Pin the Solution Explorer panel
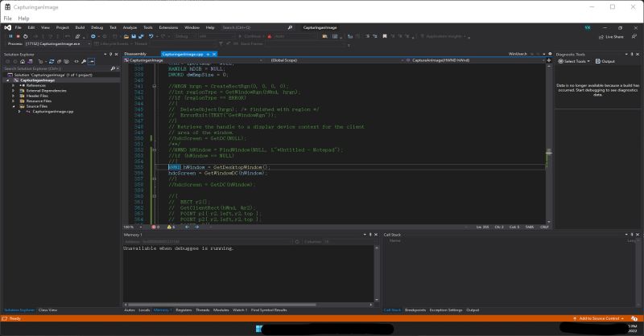Image resolution: width=644 pixels, height=336 pixels. point(110,54)
